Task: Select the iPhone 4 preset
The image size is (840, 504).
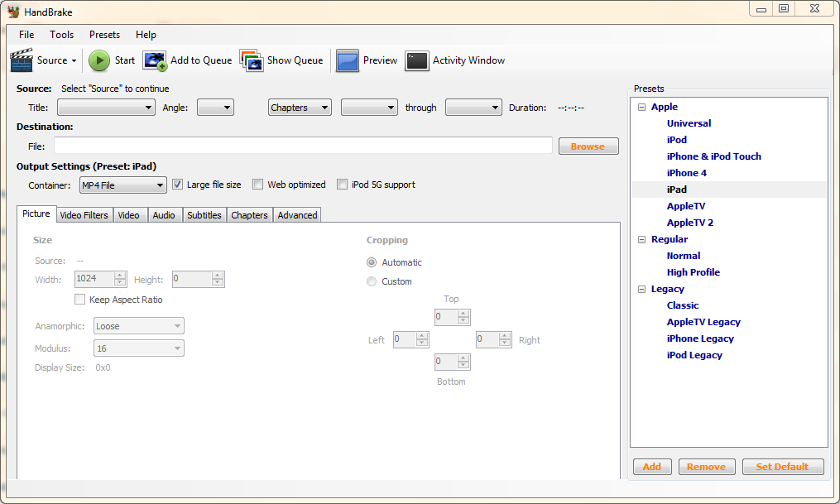Action: tap(686, 173)
